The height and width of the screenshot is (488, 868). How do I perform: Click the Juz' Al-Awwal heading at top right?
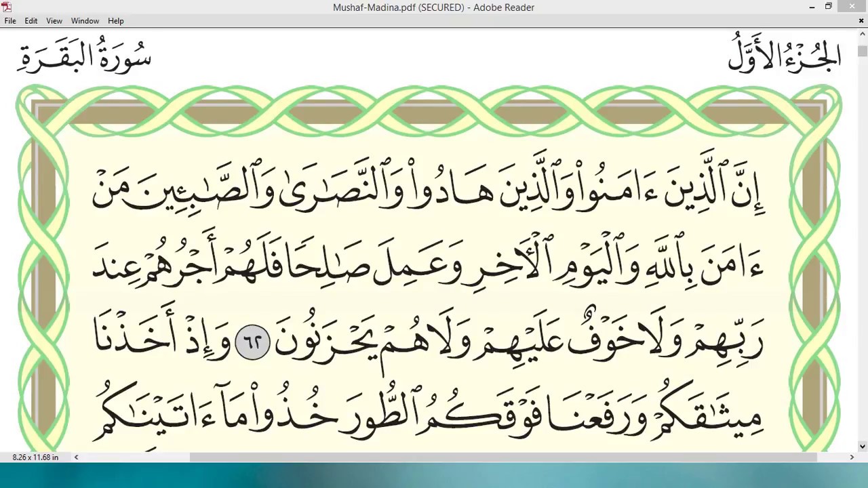click(x=785, y=53)
